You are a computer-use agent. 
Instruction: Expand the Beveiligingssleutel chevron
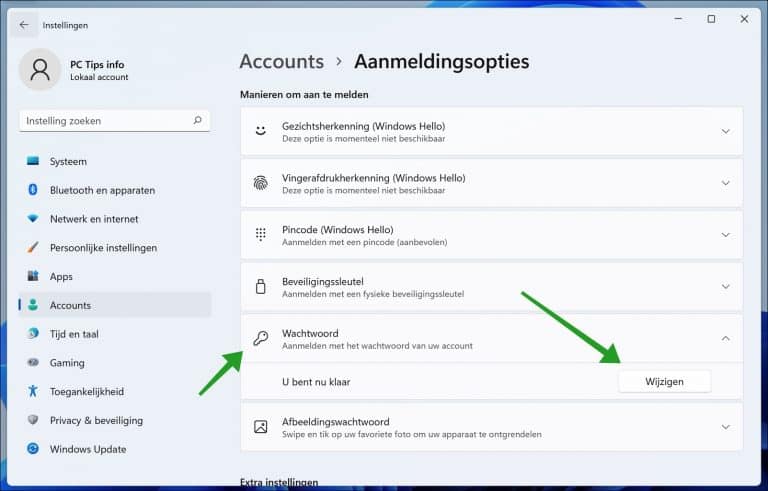pyautogui.click(x=725, y=287)
